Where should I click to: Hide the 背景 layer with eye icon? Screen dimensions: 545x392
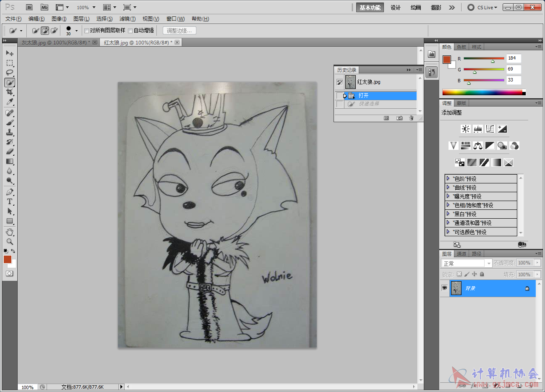click(444, 288)
